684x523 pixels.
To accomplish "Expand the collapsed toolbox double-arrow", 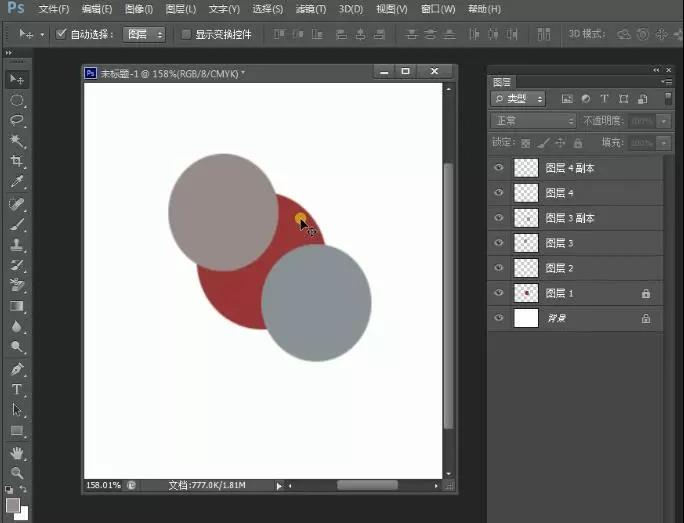I will pyautogui.click(x=9, y=52).
